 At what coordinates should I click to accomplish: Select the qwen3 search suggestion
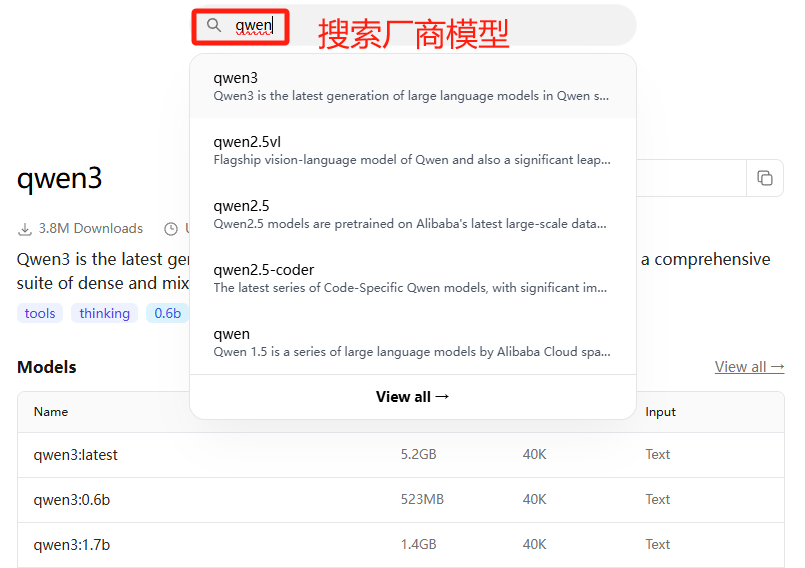[413, 86]
